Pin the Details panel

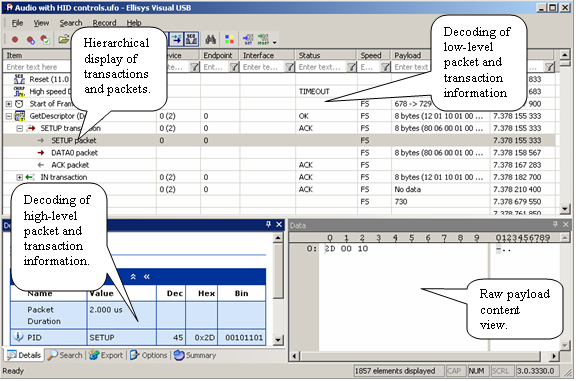pyautogui.click(x=269, y=224)
